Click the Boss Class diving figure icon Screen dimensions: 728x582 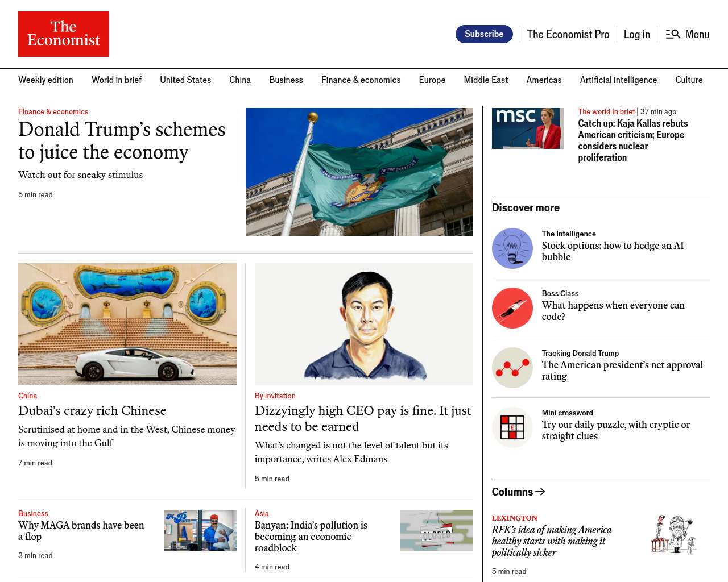512,308
